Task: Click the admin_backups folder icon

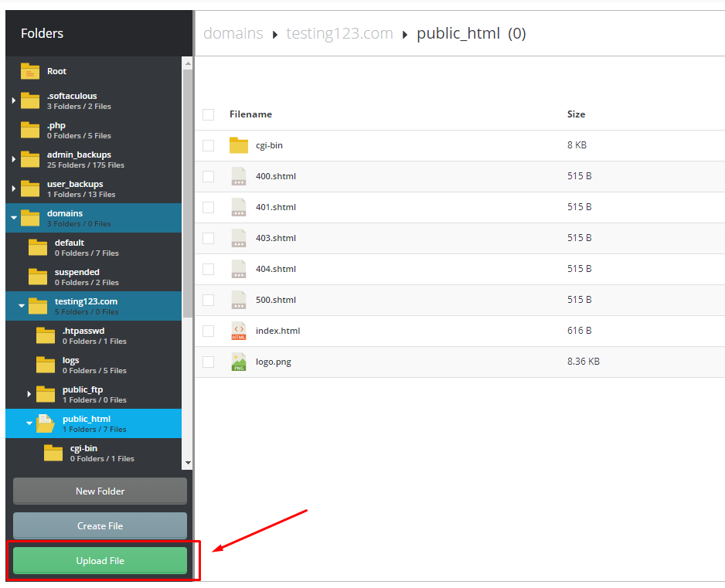Action: [30, 159]
